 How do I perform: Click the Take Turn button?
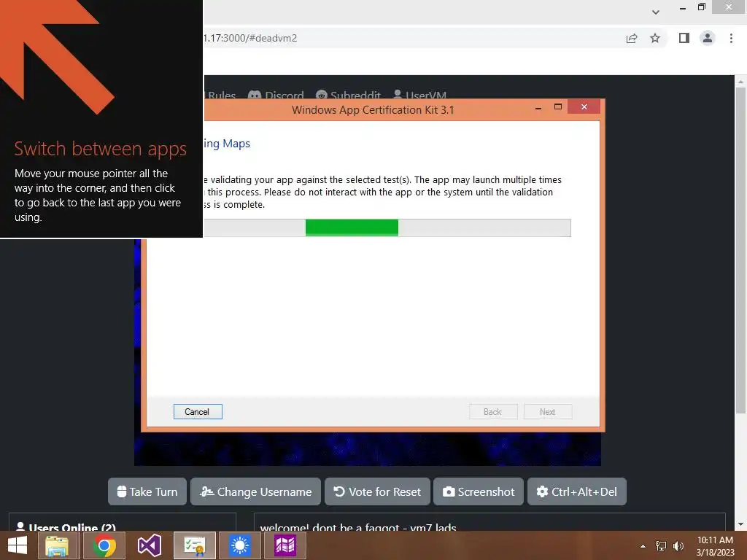147,491
